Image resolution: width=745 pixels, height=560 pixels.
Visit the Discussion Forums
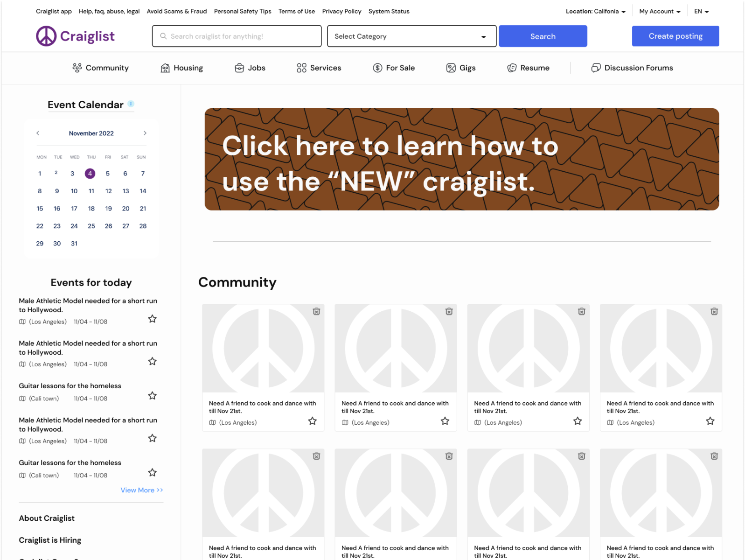[632, 68]
